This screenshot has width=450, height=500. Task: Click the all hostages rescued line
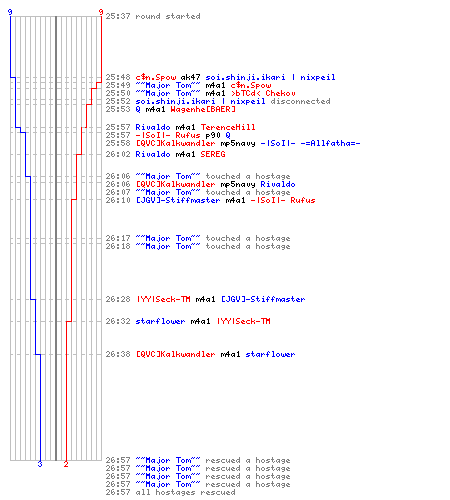point(170,492)
